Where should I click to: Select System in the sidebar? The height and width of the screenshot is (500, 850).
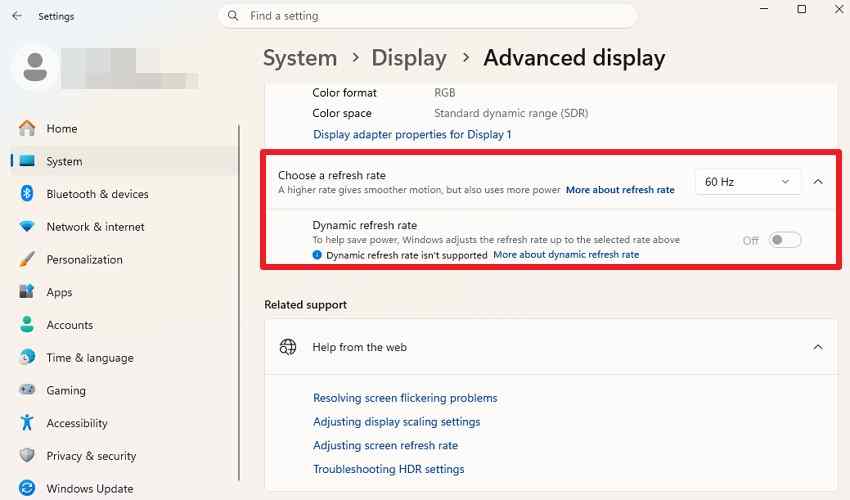point(124,161)
